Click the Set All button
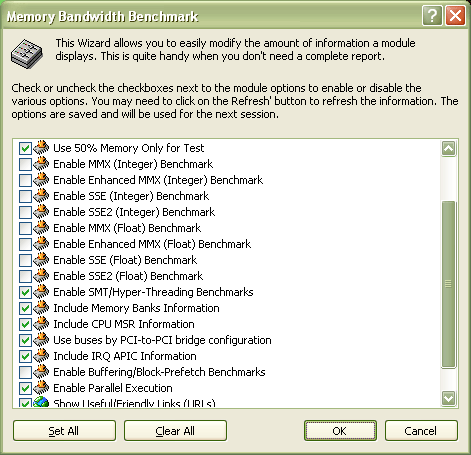Viewport: 471px width, 455px height. 64,431
